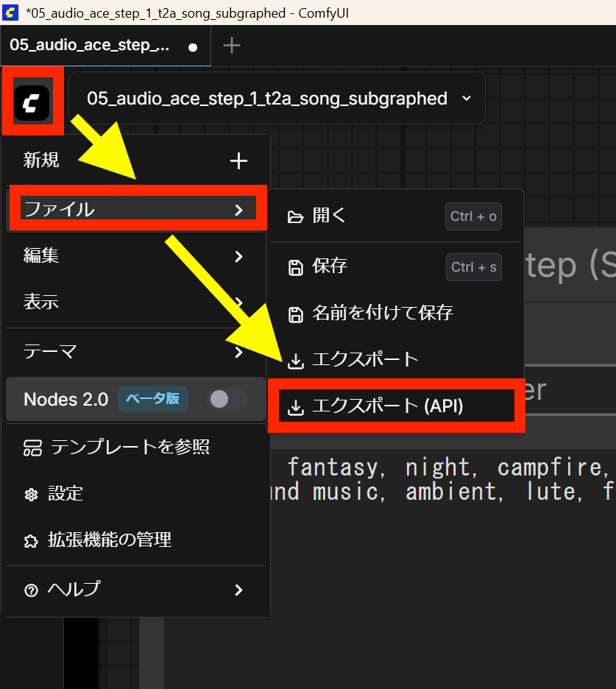This screenshot has width=616, height=689.
Task: Click the puzzle icon for 拡張機能の管理
Action: click(x=31, y=541)
